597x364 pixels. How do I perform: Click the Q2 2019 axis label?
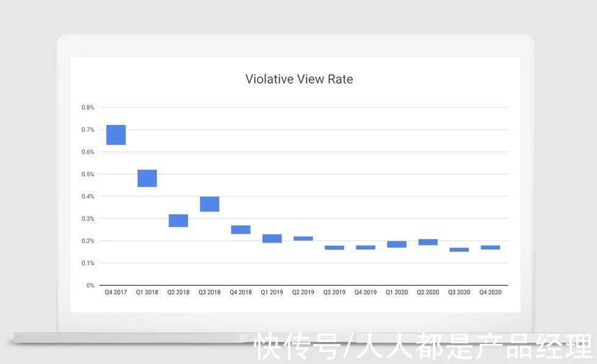303,292
